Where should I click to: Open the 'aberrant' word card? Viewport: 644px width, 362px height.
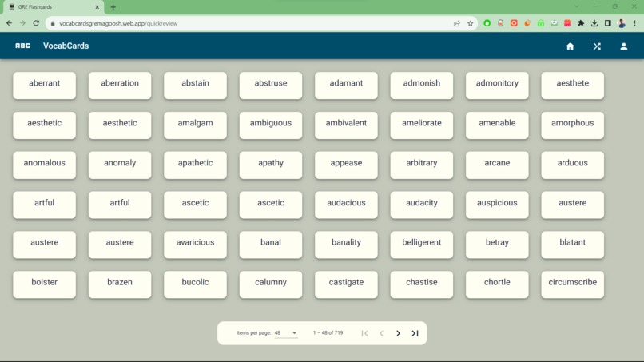point(45,86)
